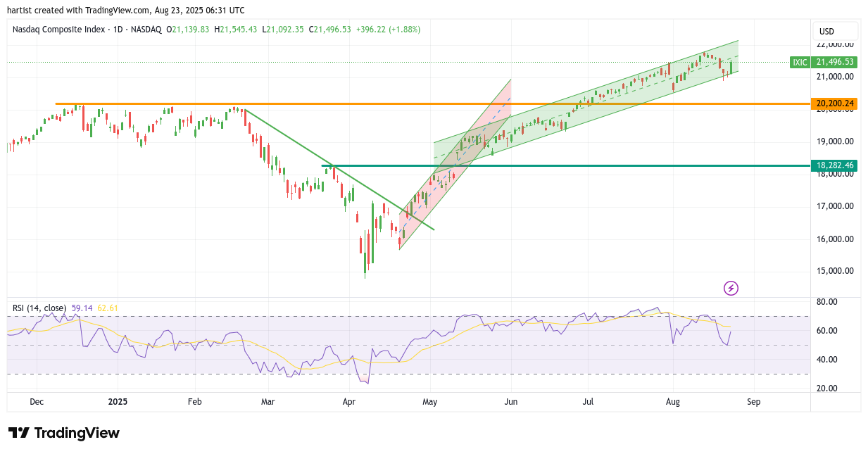Click the TradingView logo at bottom
This screenshot has height=454, width=868.
point(64,433)
